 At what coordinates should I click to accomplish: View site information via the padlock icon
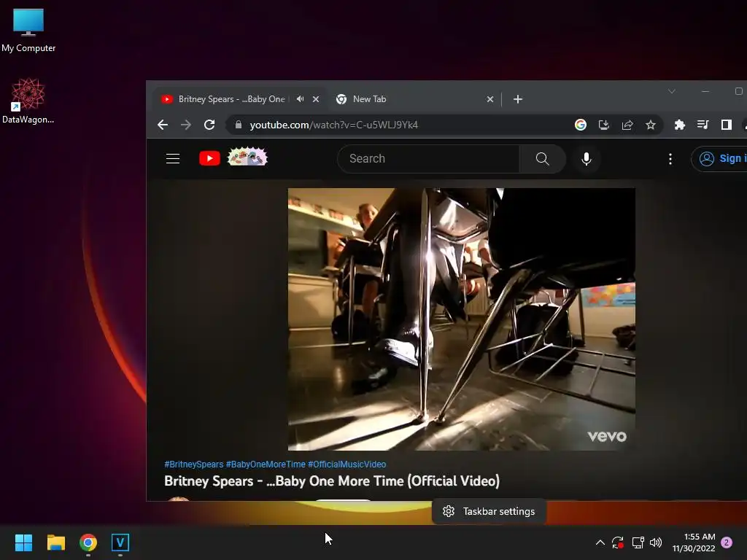coord(239,125)
